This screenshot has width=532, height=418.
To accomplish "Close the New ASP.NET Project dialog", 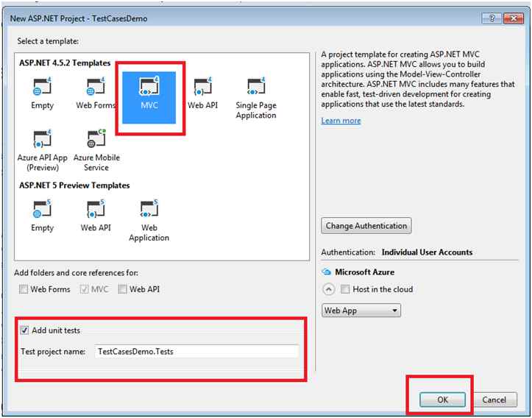I will tap(514, 18).
